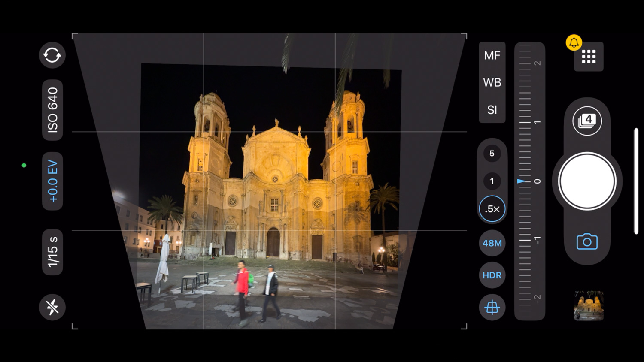This screenshot has height=362, width=644.
Task: Tap the yellow notification bell icon
Action: point(574,42)
